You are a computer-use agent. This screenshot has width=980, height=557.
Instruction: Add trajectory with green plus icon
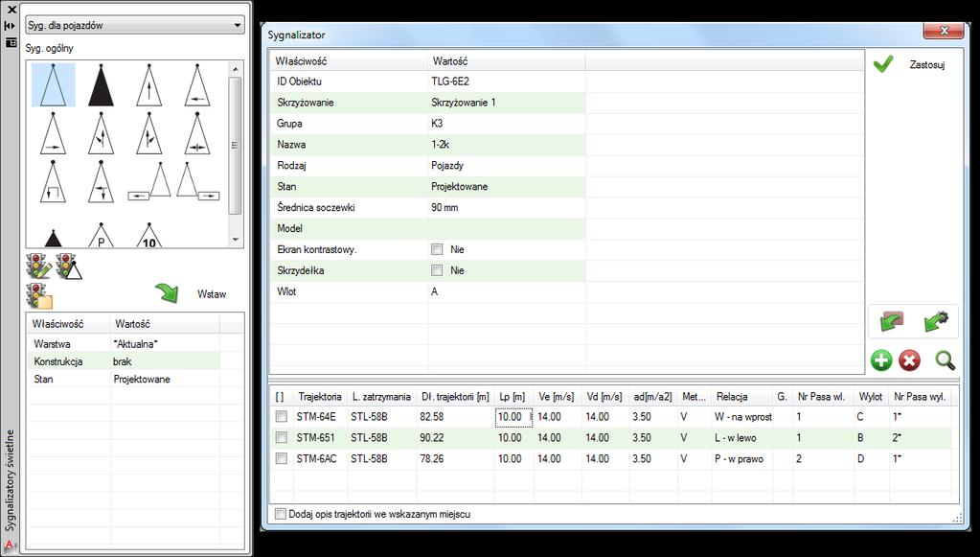point(881,360)
